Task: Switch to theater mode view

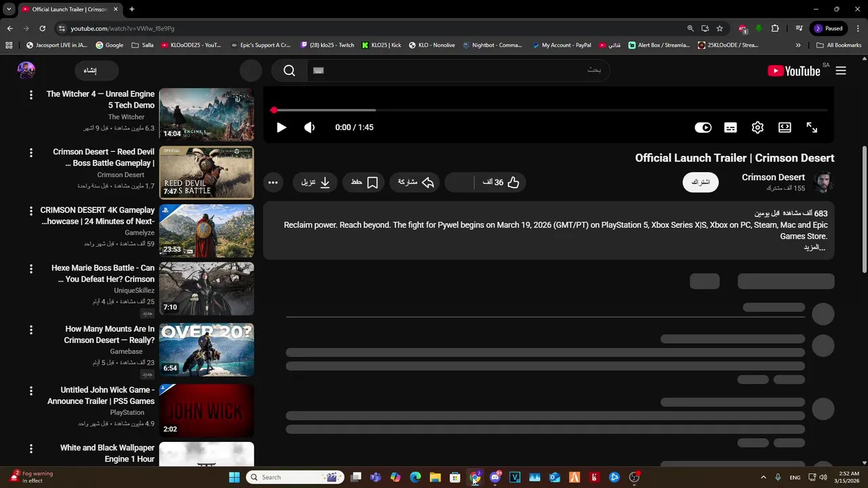Action: click(785, 127)
